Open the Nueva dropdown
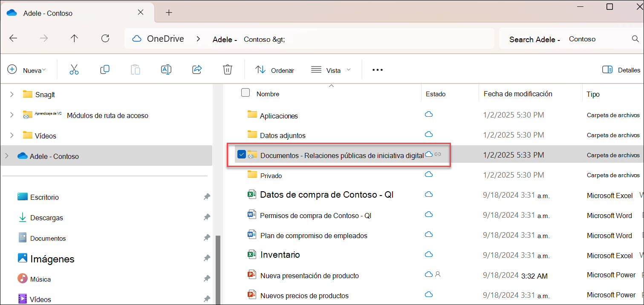The width and height of the screenshot is (644, 305). [27, 70]
